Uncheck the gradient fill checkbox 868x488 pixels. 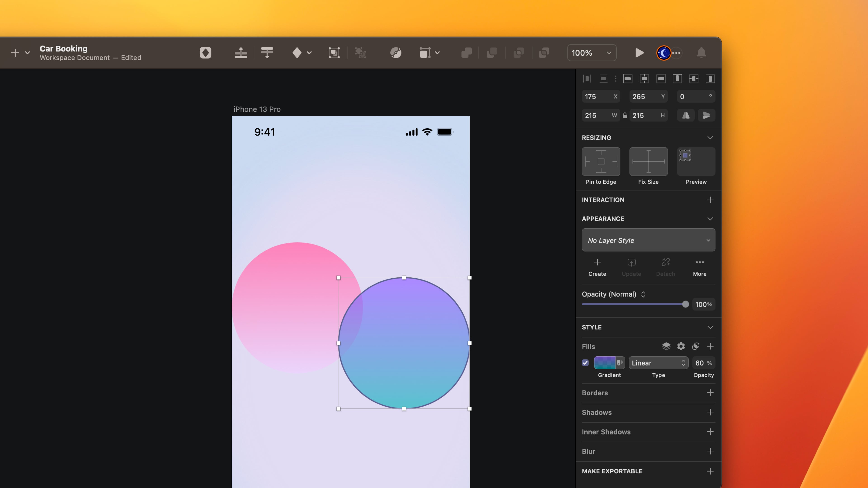click(585, 363)
